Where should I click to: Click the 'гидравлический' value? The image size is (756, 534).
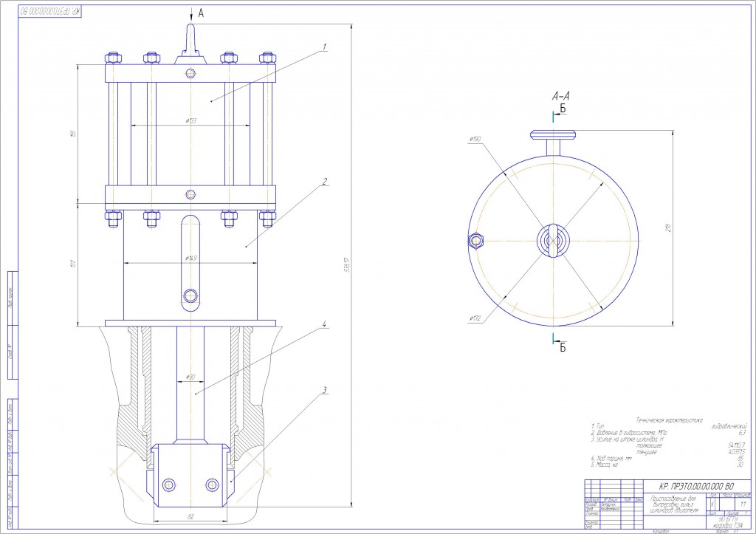pyautogui.click(x=729, y=426)
